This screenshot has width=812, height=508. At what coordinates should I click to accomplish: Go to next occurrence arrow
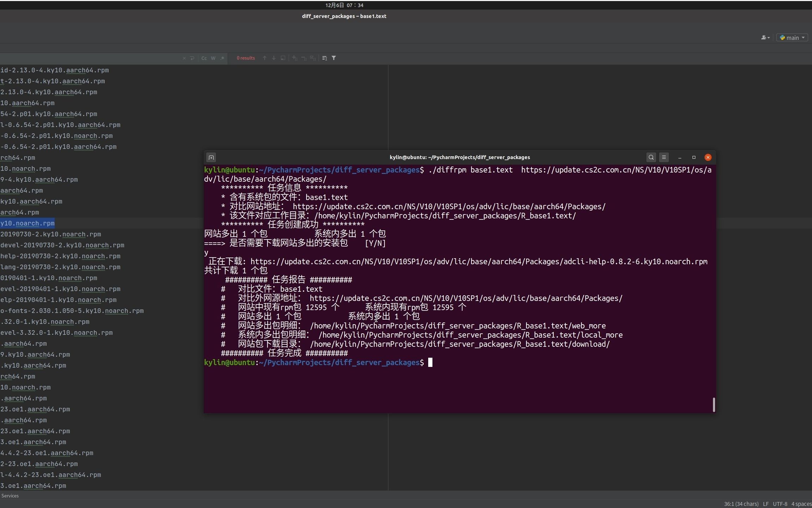tap(274, 58)
